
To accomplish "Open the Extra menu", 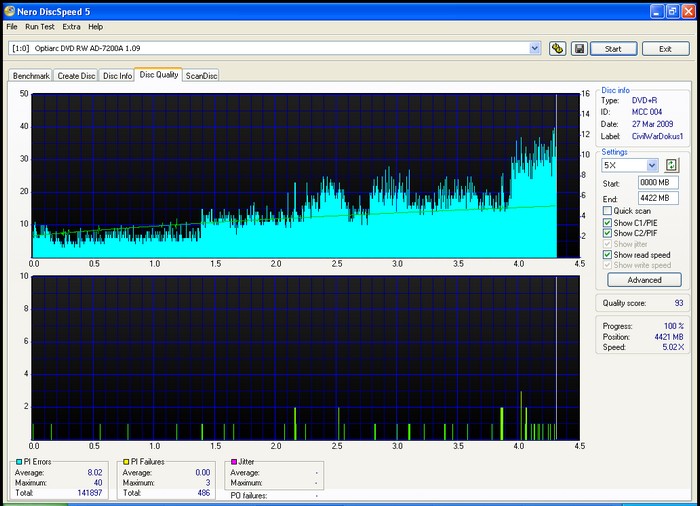I will coord(71,26).
